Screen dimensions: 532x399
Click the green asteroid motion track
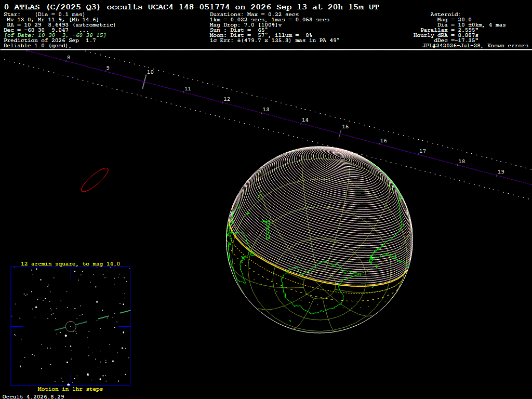point(92,320)
